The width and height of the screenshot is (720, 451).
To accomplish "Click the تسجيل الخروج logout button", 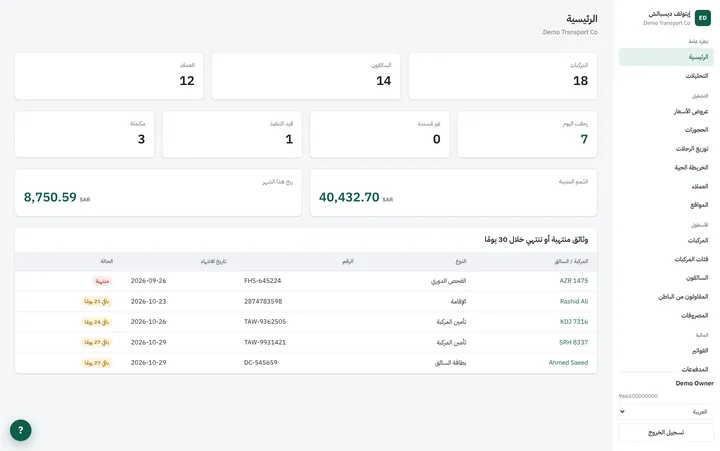I will [666, 432].
